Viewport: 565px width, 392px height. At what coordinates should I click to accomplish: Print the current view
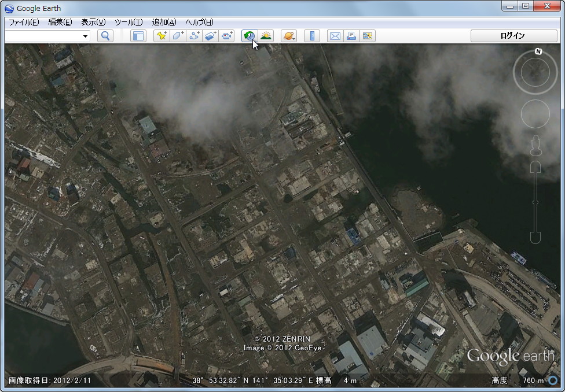[351, 36]
